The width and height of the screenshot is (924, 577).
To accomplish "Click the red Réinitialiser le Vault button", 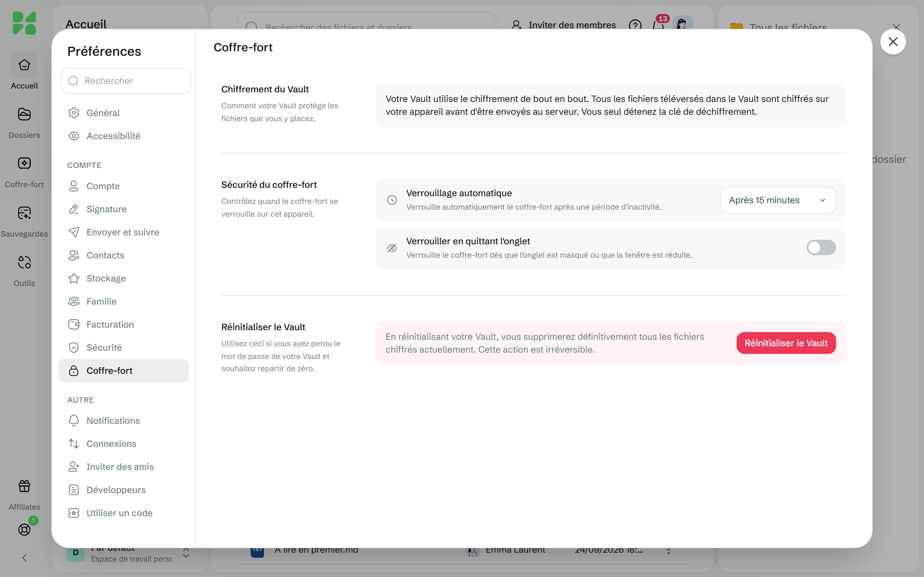I will [x=786, y=343].
